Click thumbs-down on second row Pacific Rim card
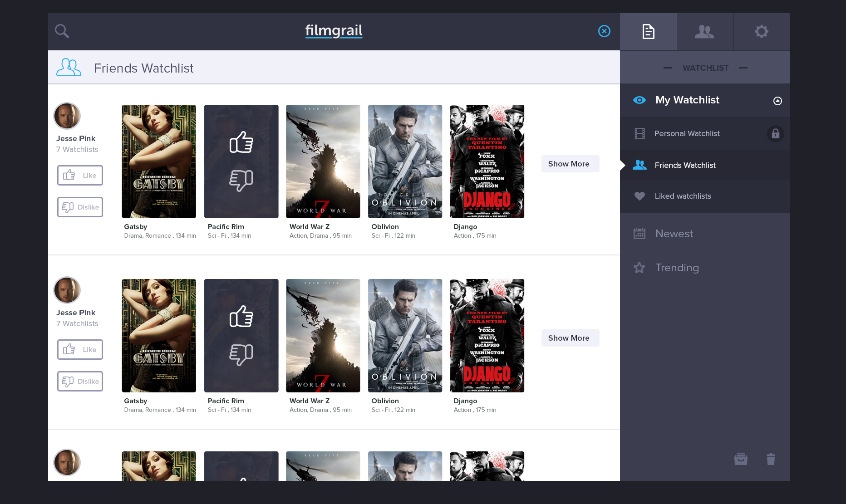 tap(241, 355)
